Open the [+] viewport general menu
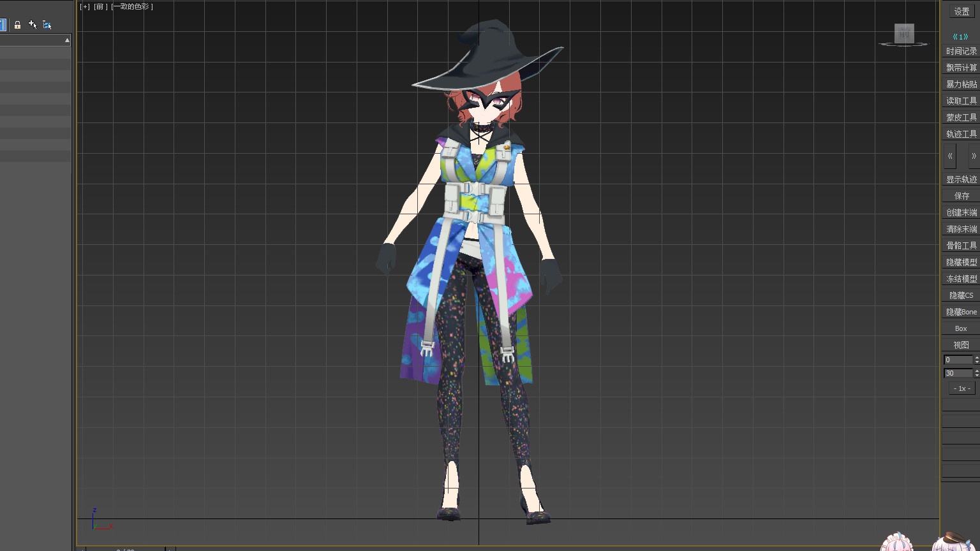 (x=85, y=7)
